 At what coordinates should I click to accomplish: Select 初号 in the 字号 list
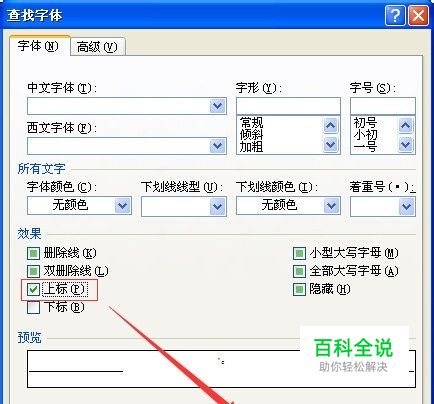point(366,123)
